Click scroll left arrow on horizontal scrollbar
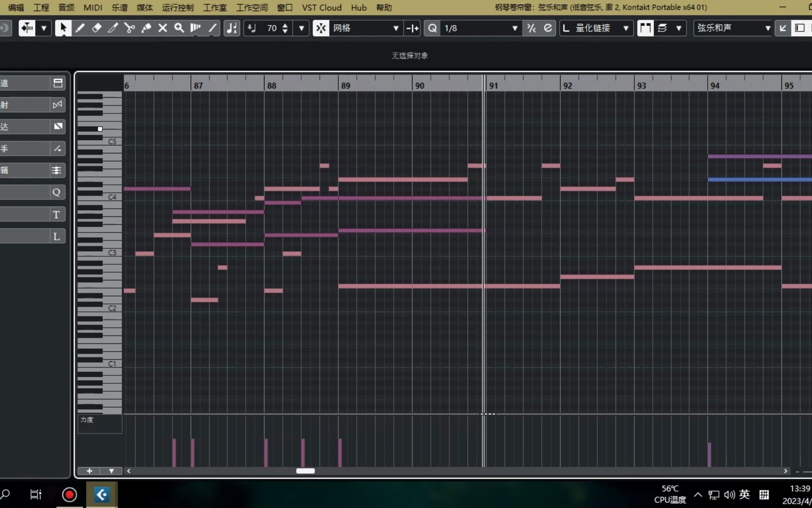Viewport: 812px width, 508px height. coord(129,471)
